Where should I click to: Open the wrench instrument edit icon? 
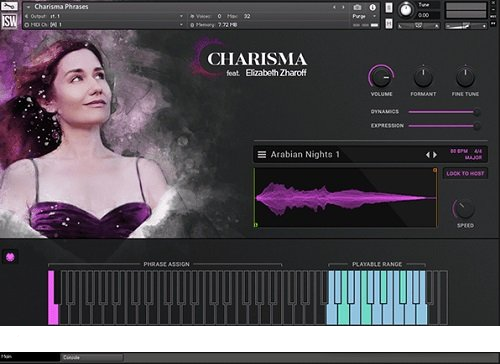pyautogui.click(x=9, y=6)
